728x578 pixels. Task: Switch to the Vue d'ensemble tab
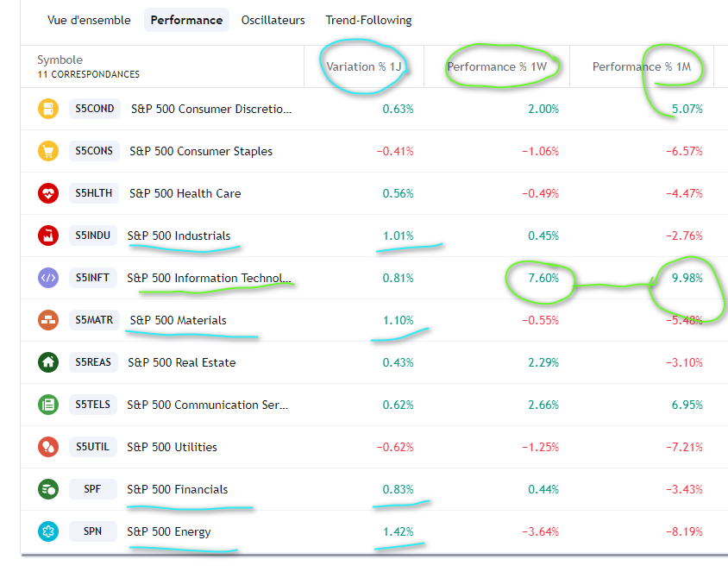(88, 20)
